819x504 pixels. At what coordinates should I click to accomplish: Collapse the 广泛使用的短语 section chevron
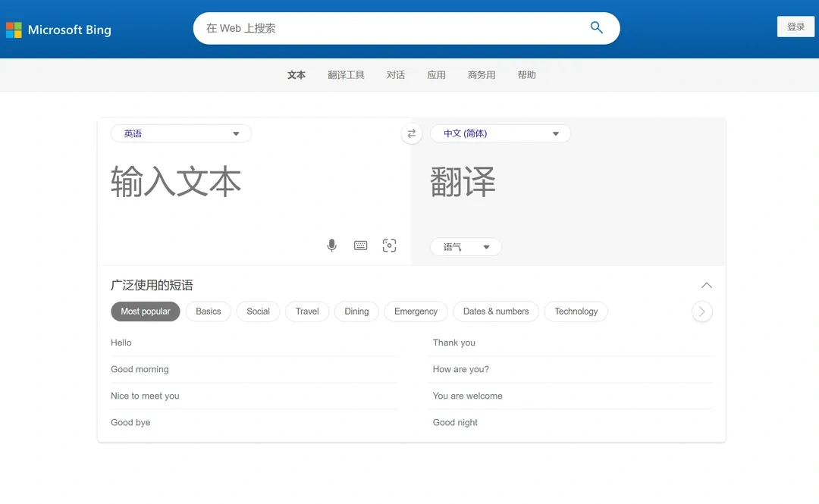tap(706, 286)
